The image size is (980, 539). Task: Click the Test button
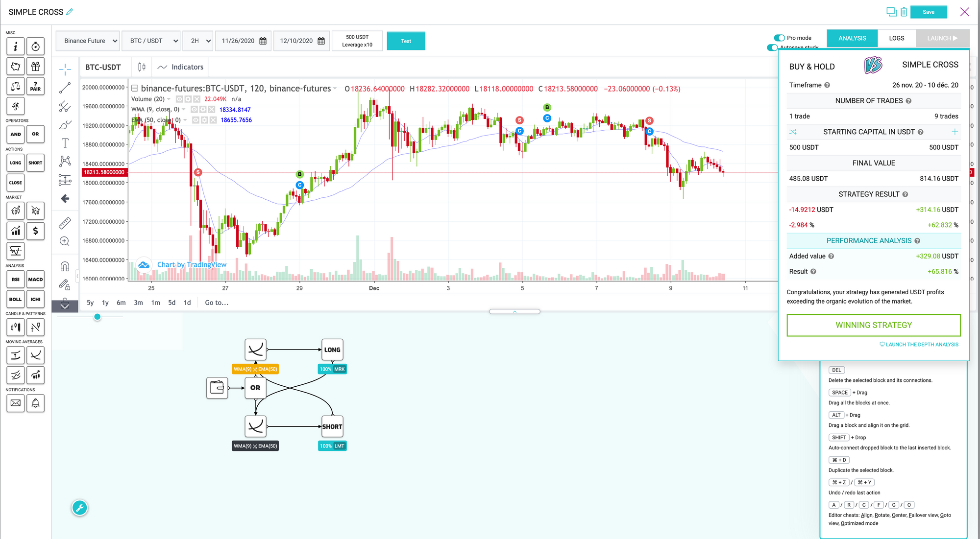pyautogui.click(x=406, y=41)
